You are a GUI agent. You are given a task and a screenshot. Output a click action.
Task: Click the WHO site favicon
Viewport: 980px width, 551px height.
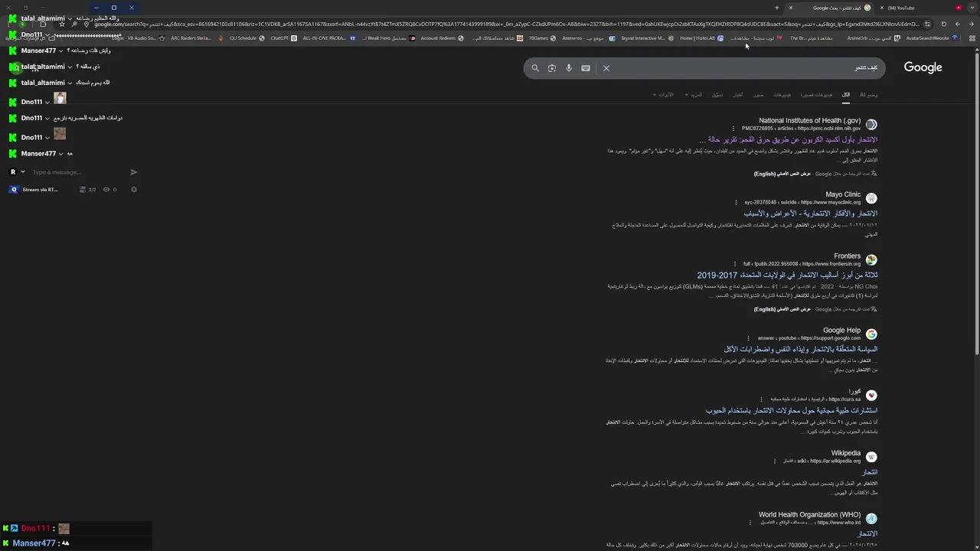coord(871,519)
